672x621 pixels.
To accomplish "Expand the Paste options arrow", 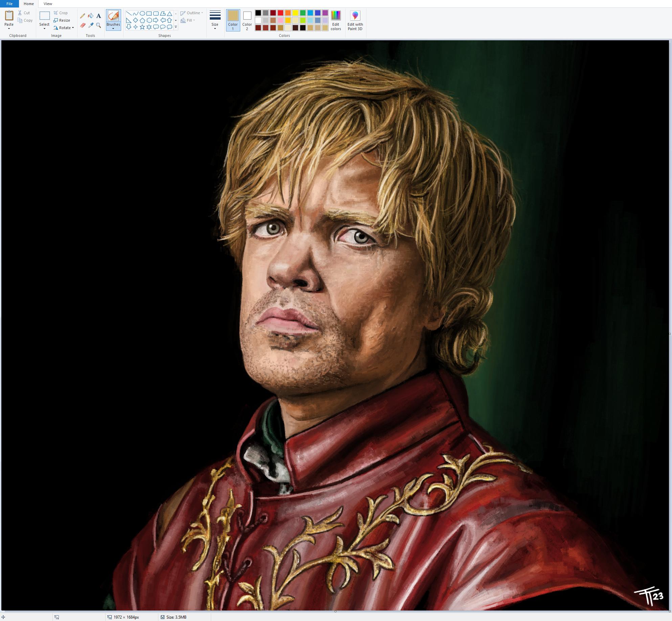I will coord(9,28).
